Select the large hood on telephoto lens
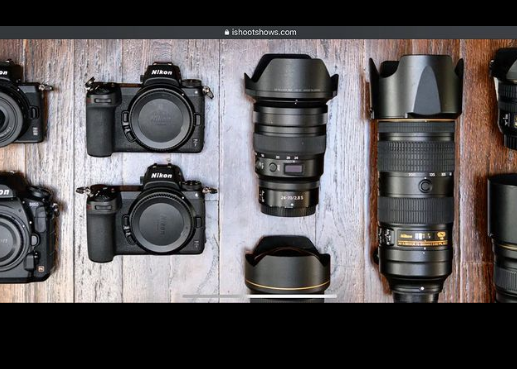This screenshot has height=369, width=517. [x=417, y=87]
